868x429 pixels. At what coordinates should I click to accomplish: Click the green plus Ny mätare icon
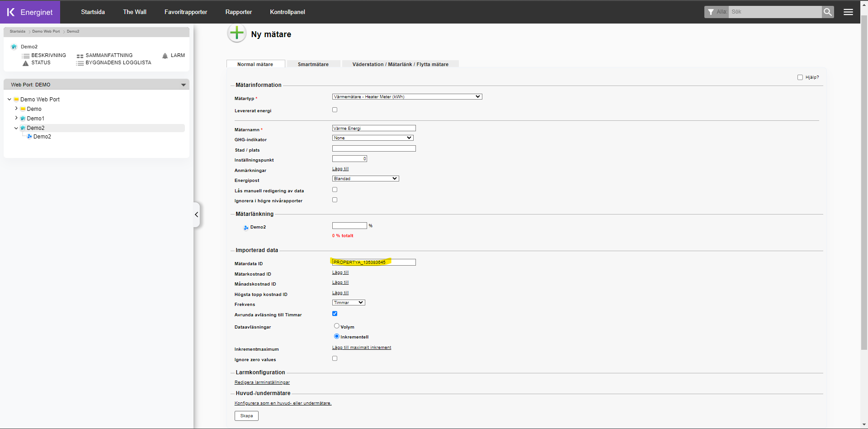point(236,33)
